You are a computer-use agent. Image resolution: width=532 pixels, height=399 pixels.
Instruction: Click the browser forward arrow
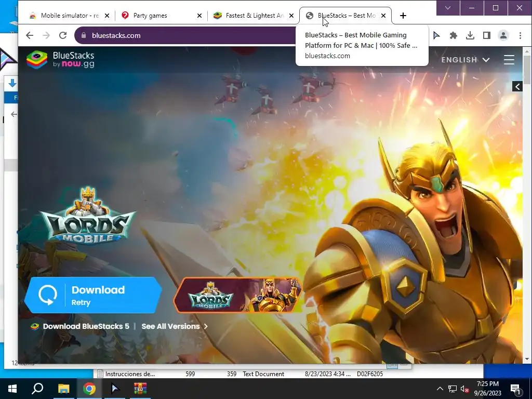coord(46,35)
